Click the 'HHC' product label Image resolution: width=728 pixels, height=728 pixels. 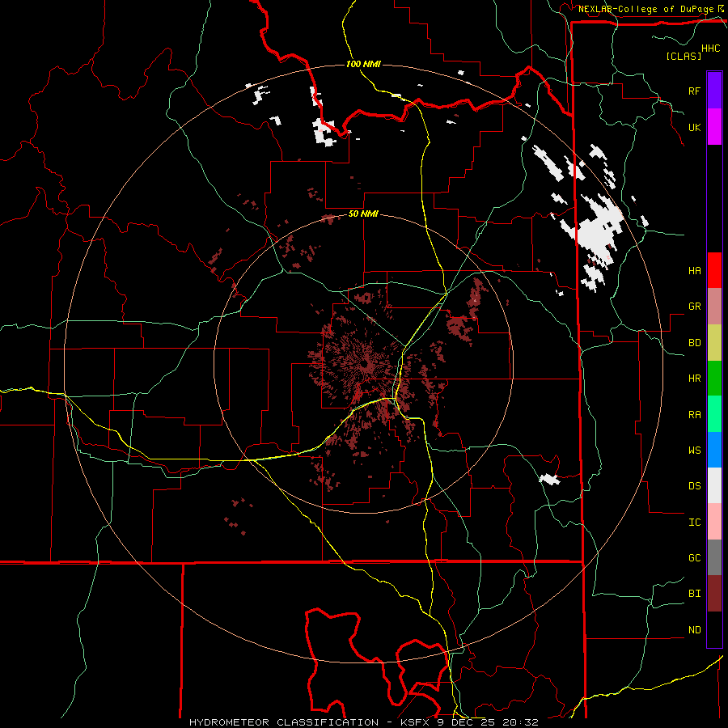pos(710,49)
